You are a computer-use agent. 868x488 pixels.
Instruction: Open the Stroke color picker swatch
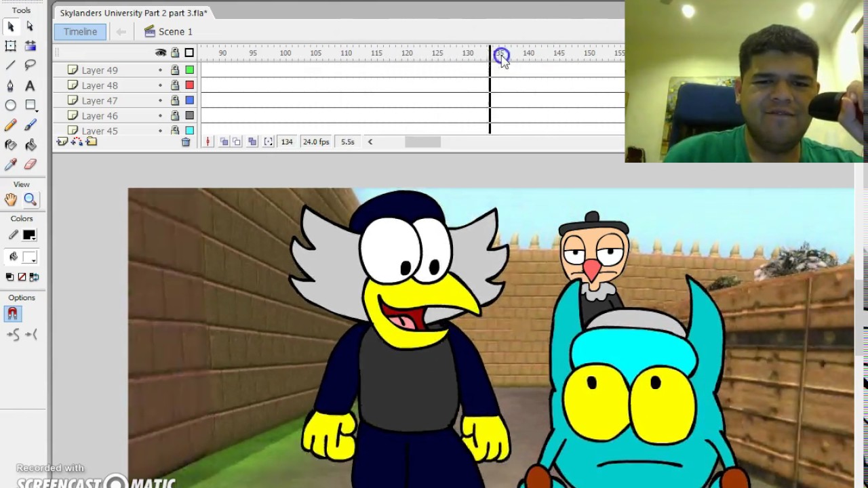click(29, 235)
